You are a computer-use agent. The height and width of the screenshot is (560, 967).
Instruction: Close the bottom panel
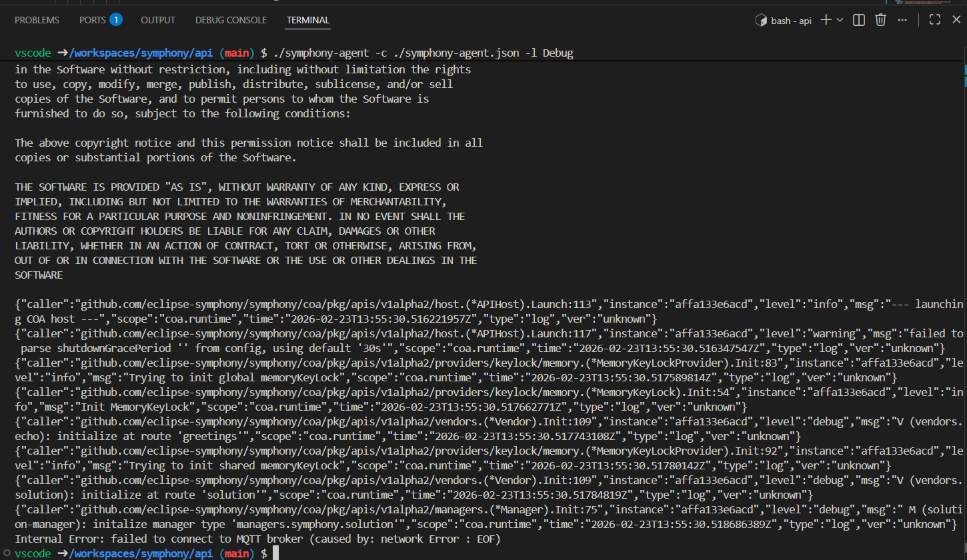(956, 20)
